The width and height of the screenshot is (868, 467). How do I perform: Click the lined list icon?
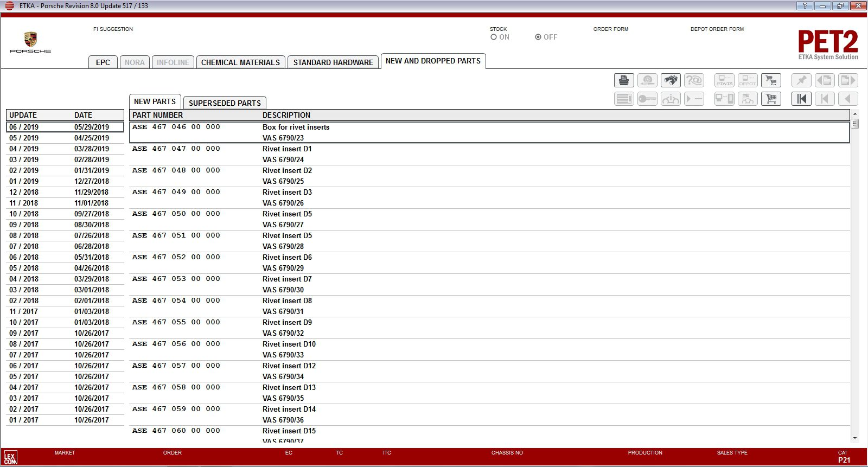pyautogui.click(x=624, y=99)
